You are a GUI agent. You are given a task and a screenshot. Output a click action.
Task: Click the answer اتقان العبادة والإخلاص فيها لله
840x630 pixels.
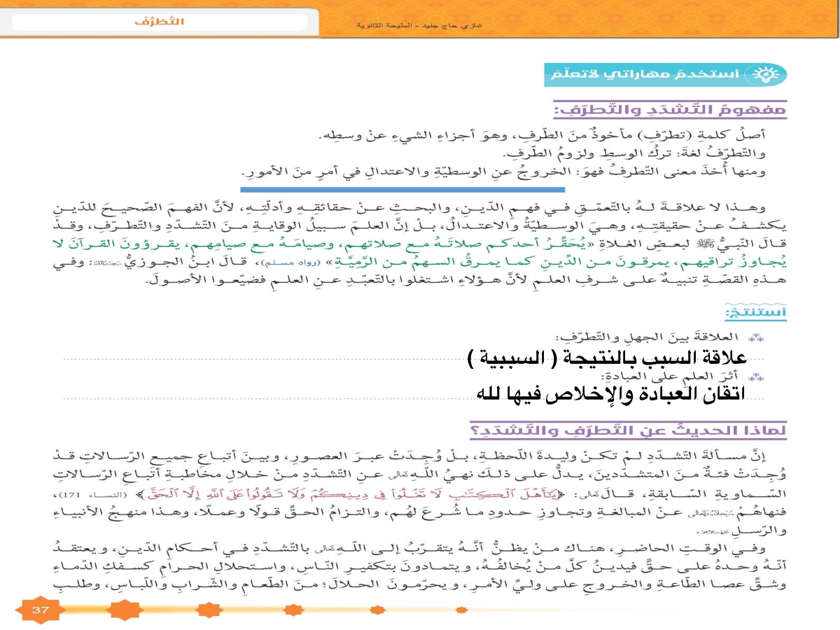click(x=608, y=395)
